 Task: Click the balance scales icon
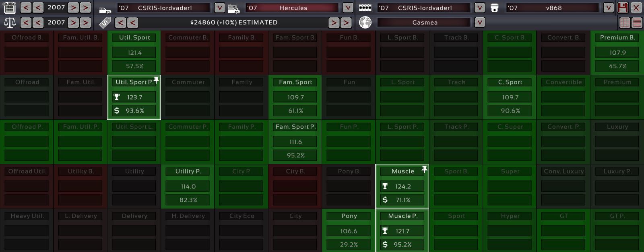9,23
